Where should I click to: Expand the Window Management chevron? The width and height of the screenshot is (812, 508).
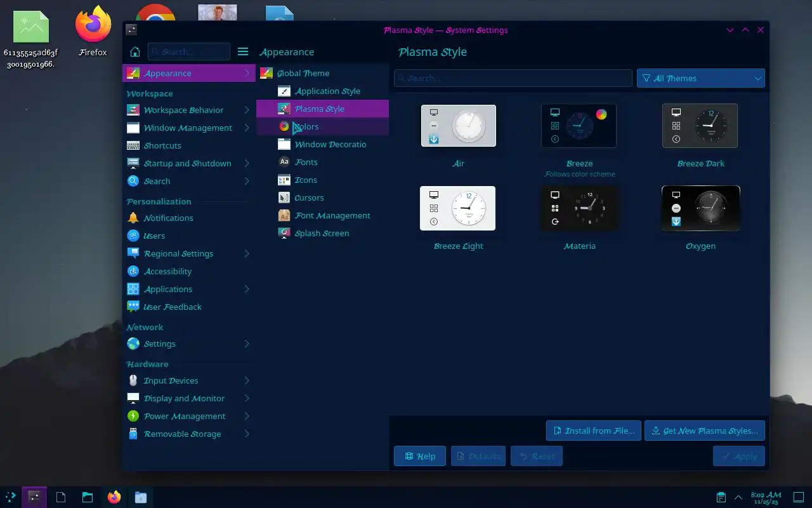[x=247, y=128]
